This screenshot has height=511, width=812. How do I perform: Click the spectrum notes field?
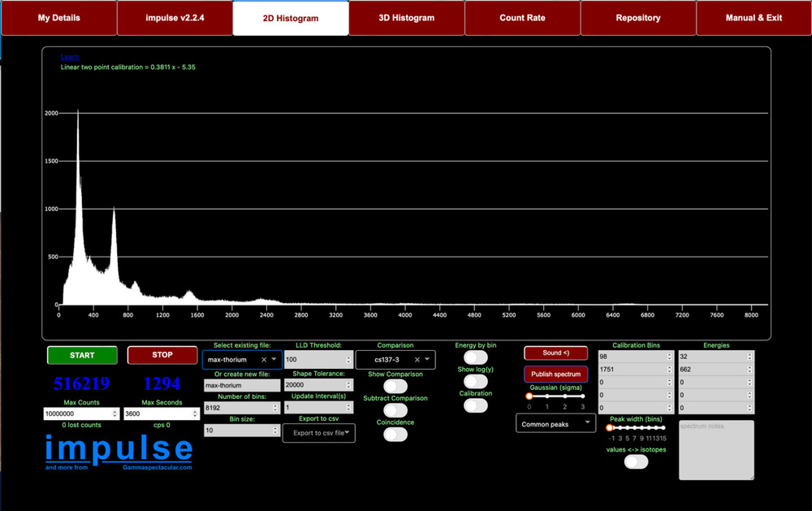[715, 449]
